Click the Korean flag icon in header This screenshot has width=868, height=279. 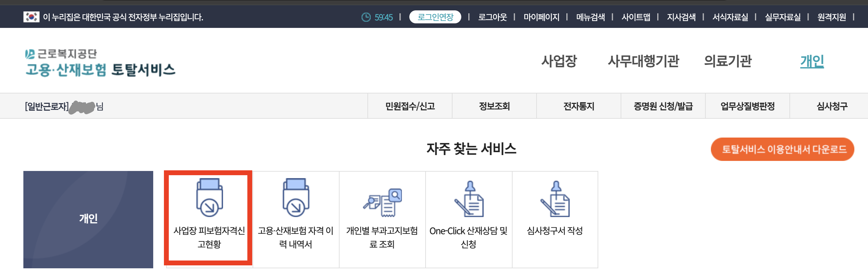point(31,17)
